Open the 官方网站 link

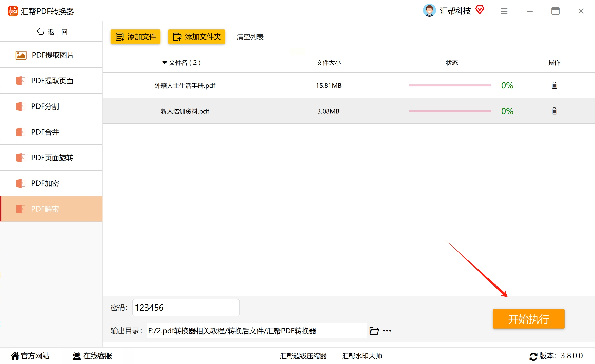pyautogui.click(x=35, y=356)
